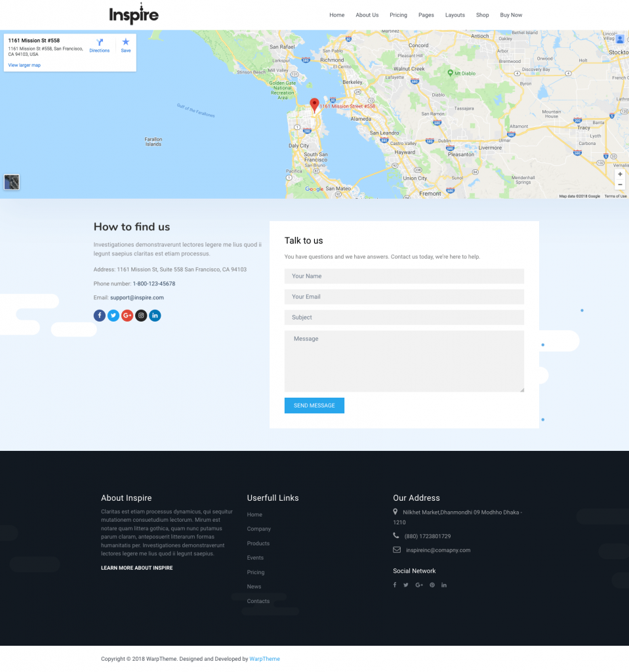
Task: Select Pricing in the top navigation
Action: pyautogui.click(x=398, y=14)
